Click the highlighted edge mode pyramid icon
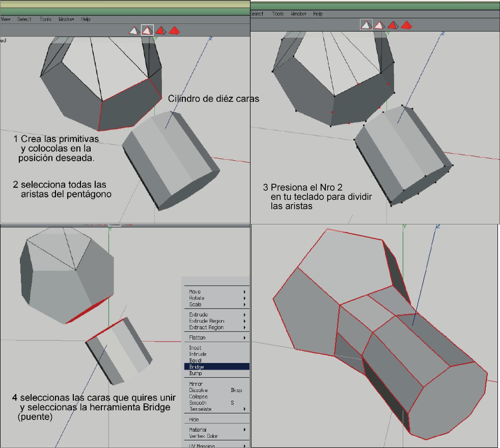Image resolution: width=500 pixels, height=448 pixels. 147,31
